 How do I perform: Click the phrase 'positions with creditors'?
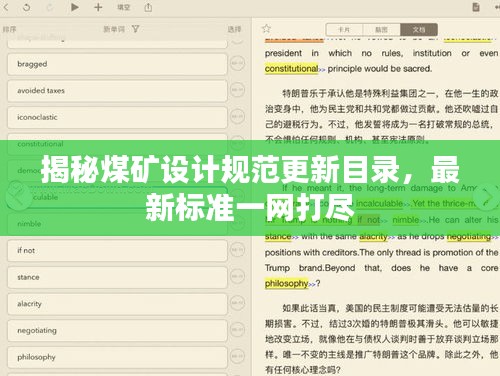pos(312,253)
